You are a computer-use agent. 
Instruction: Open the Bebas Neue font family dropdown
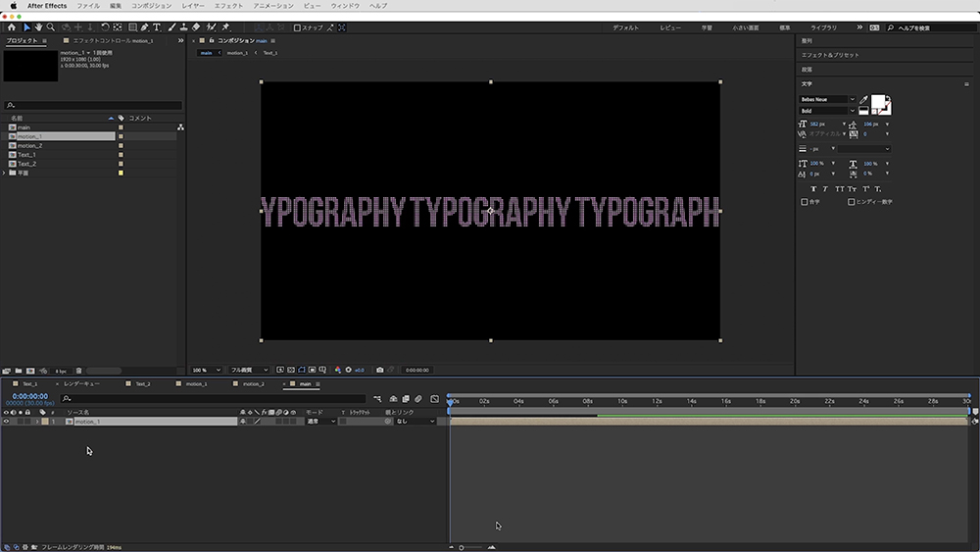852,100
